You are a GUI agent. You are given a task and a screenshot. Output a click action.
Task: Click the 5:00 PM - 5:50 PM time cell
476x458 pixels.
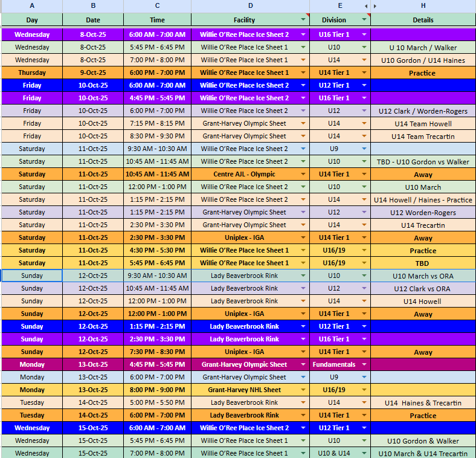[x=157, y=402]
